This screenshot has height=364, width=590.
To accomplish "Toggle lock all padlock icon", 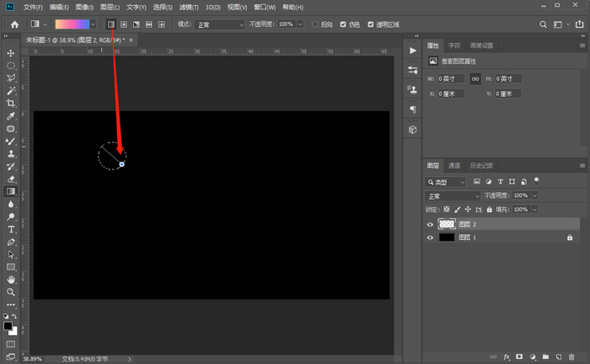I will click(x=489, y=210).
